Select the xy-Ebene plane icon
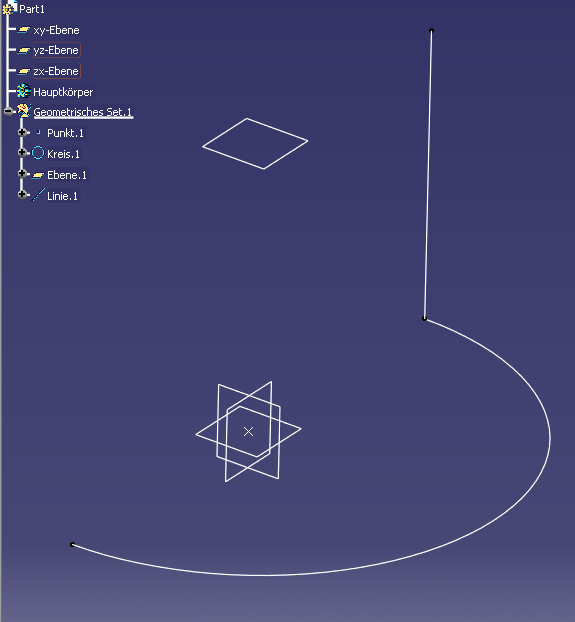The height and width of the screenshot is (622, 575). click(x=24, y=30)
